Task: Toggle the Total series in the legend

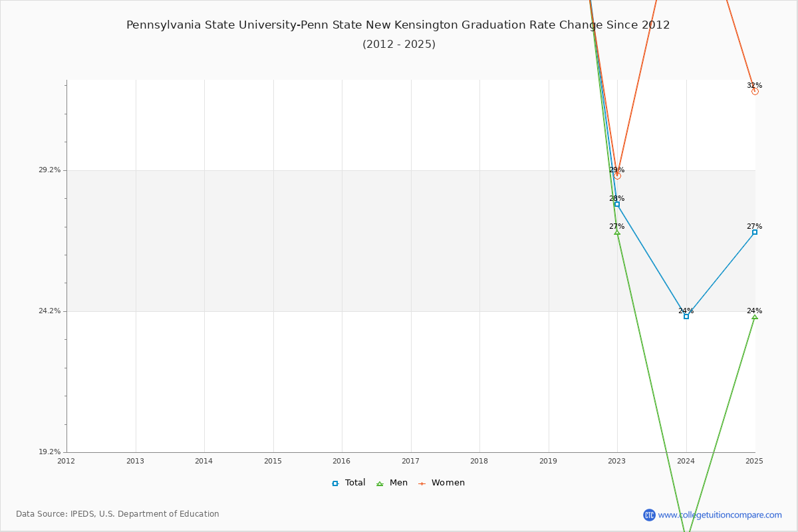Action: [348, 483]
